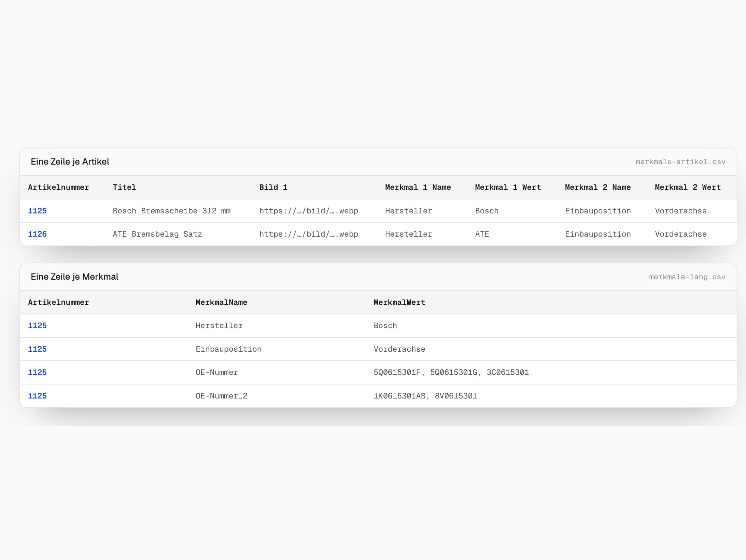Click the 'Merkmal 2 Wert' column header
Image resolution: width=746 pixels, height=560 pixels.
(x=688, y=187)
